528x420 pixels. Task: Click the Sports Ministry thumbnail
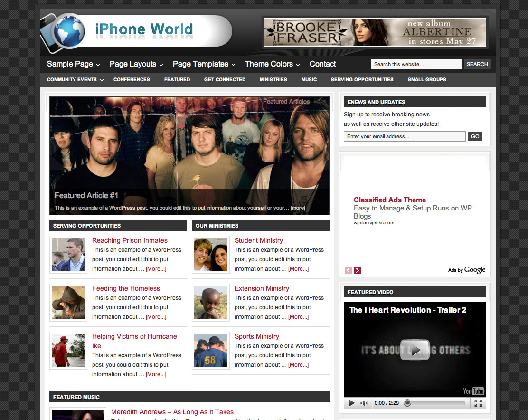211,351
